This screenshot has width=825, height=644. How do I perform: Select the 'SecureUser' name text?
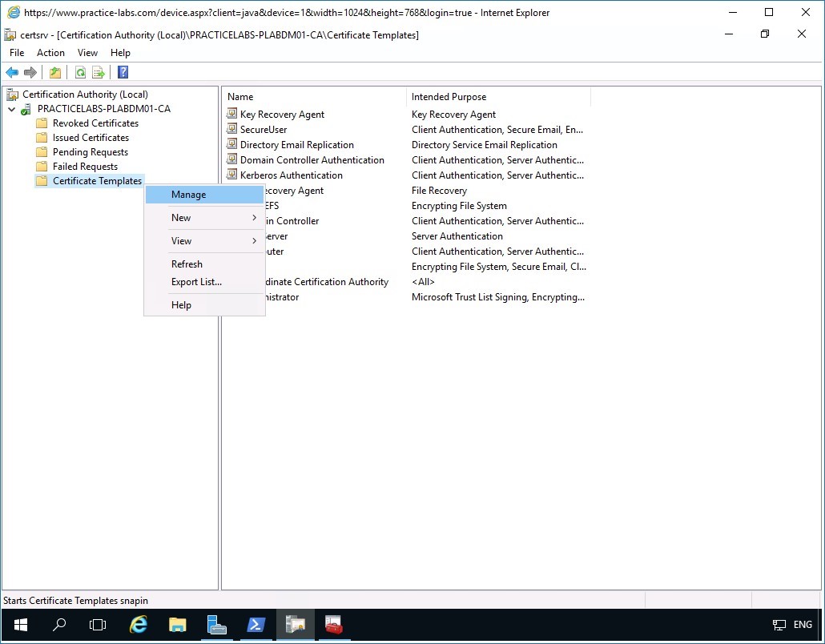click(x=264, y=130)
